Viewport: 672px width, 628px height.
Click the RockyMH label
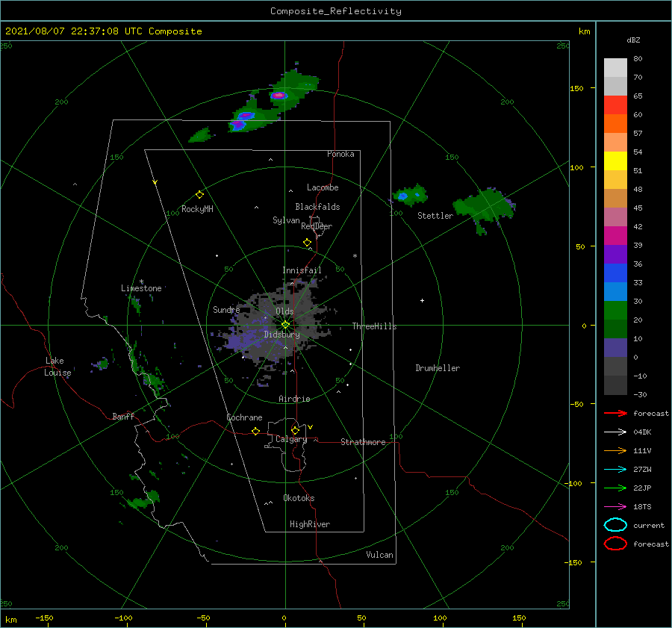(197, 209)
